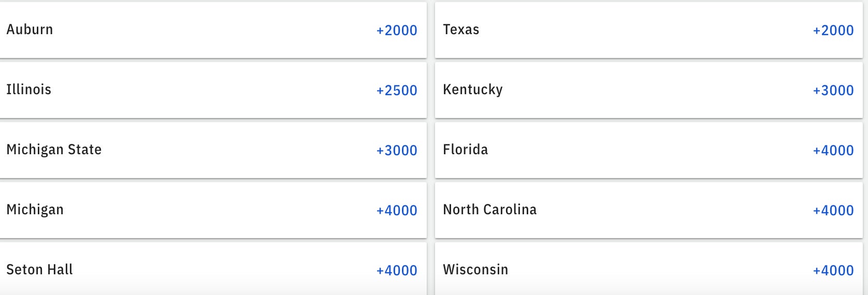Click the Florida team name
The height and width of the screenshot is (295, 868).
tap(465, 150)
